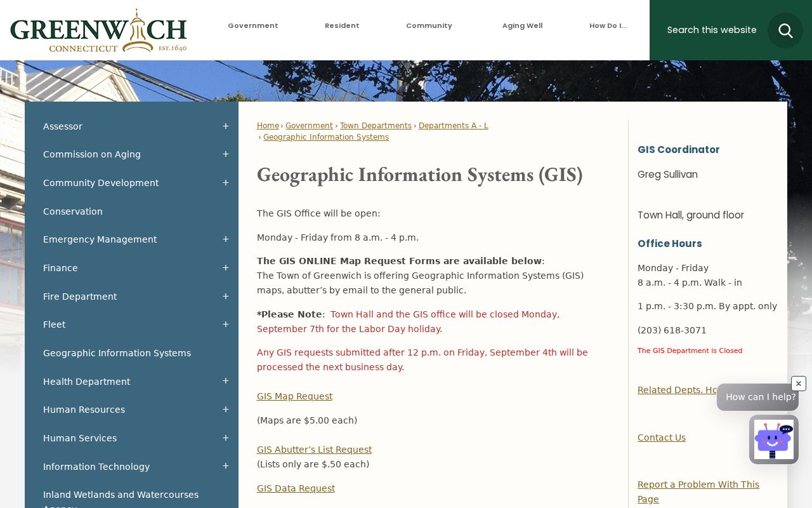Open the Government menu

coord(253,26)
